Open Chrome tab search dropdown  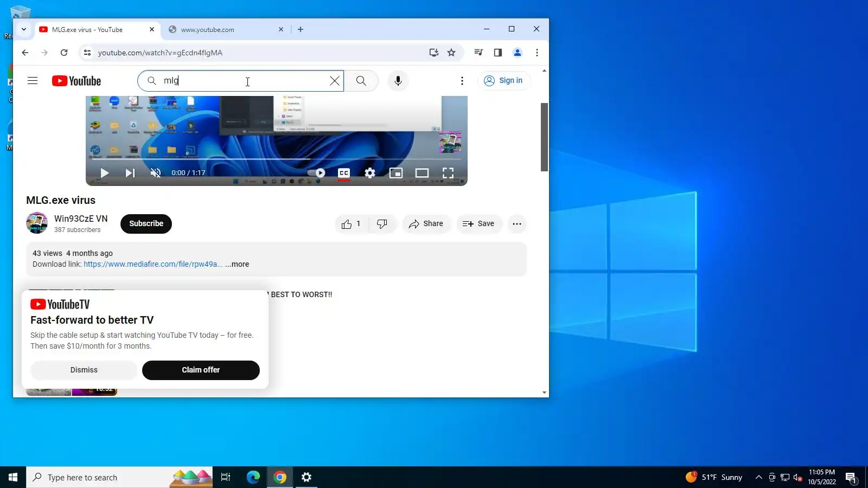[24, 29]
